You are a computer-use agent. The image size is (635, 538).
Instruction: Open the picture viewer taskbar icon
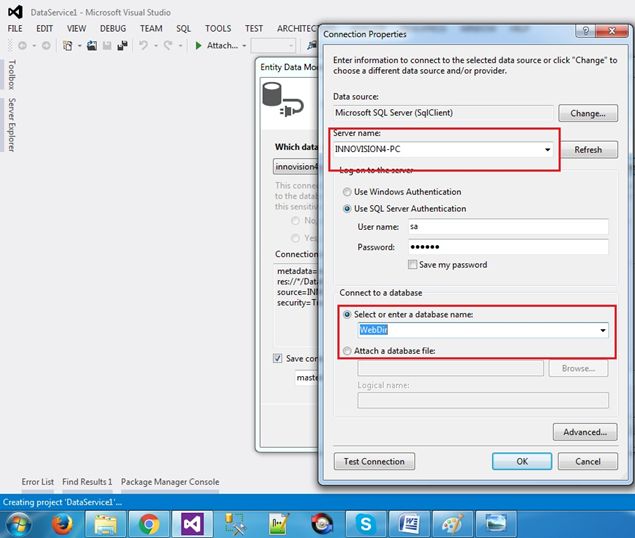click(496, 524)
